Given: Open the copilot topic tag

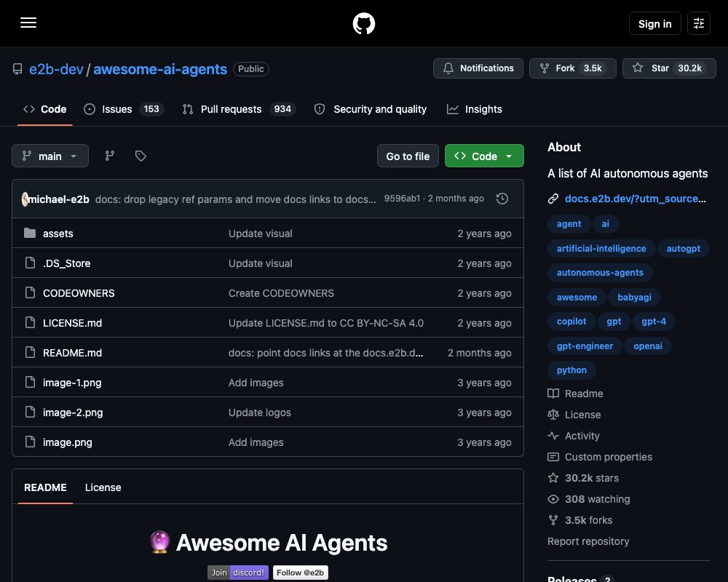Looking at the screenshot, I should [x=571, y=321].
